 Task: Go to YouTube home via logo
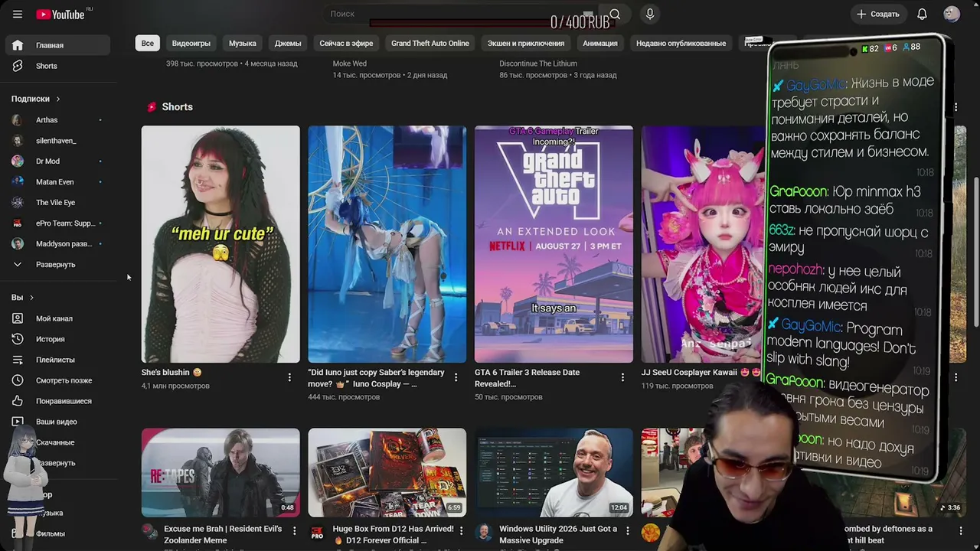click(60, 15)
